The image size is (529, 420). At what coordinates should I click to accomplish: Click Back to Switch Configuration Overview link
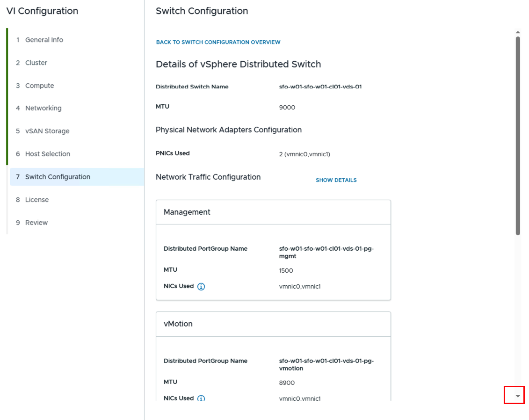click(218, 42)
